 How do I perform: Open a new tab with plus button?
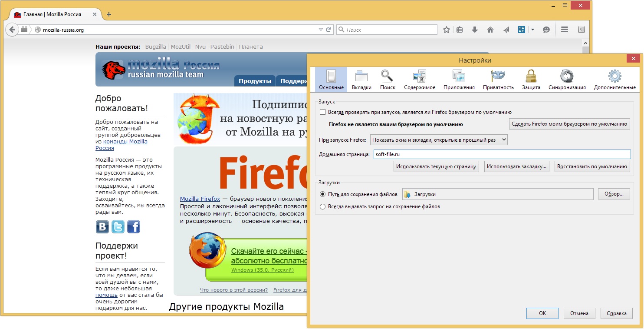click(x=109, y=14)
